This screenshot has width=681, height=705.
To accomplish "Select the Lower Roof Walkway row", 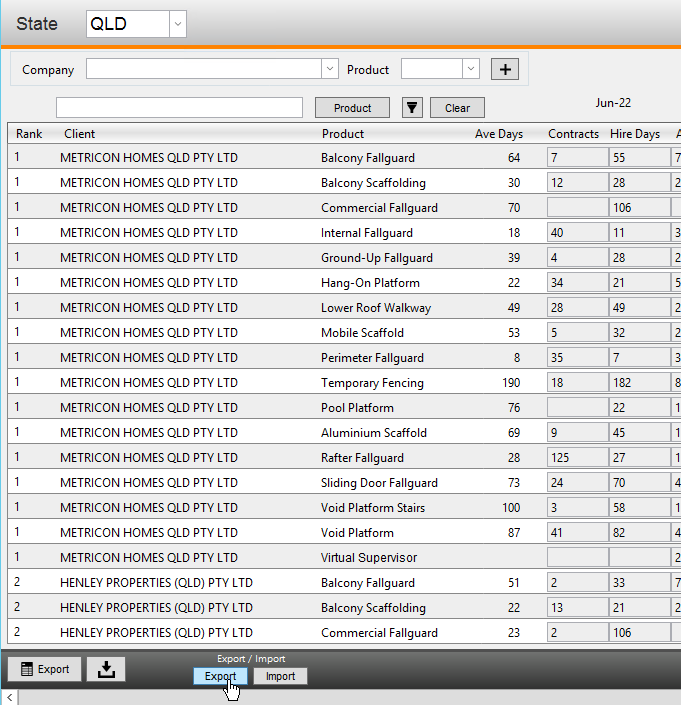I will click(344, 308).
